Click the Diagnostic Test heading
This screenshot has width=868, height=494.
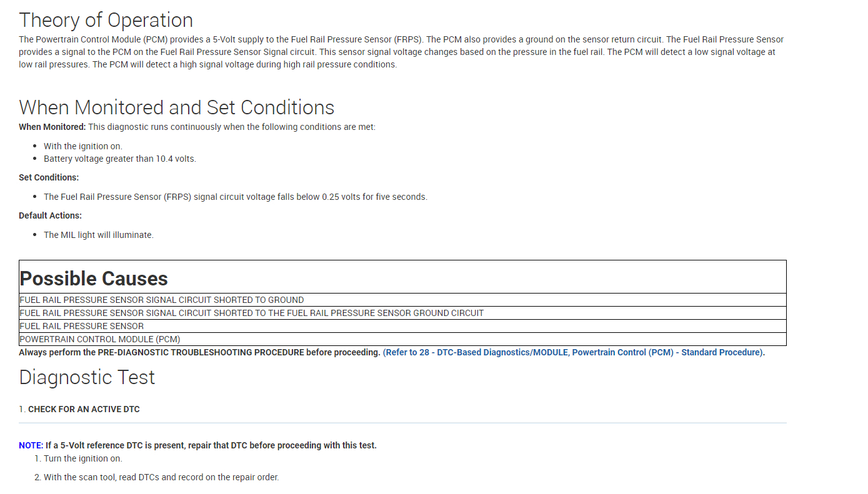coord(87,377)
